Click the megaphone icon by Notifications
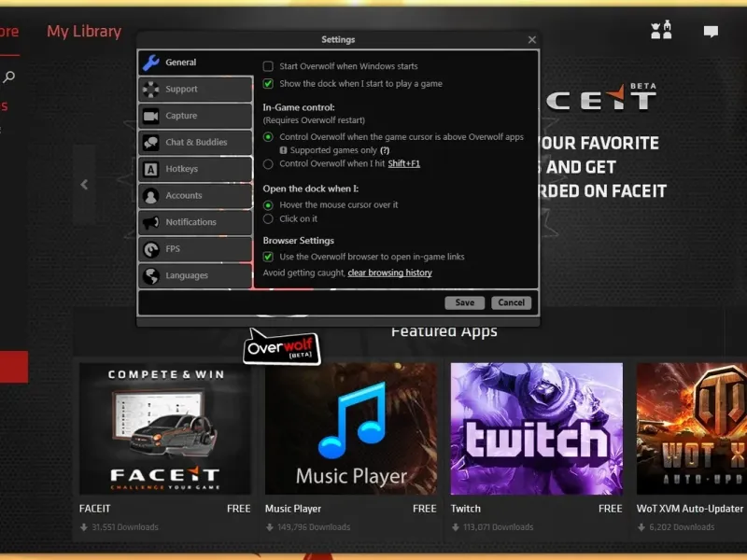This screenshot has width=747, height=560. (x=151, y=222)
